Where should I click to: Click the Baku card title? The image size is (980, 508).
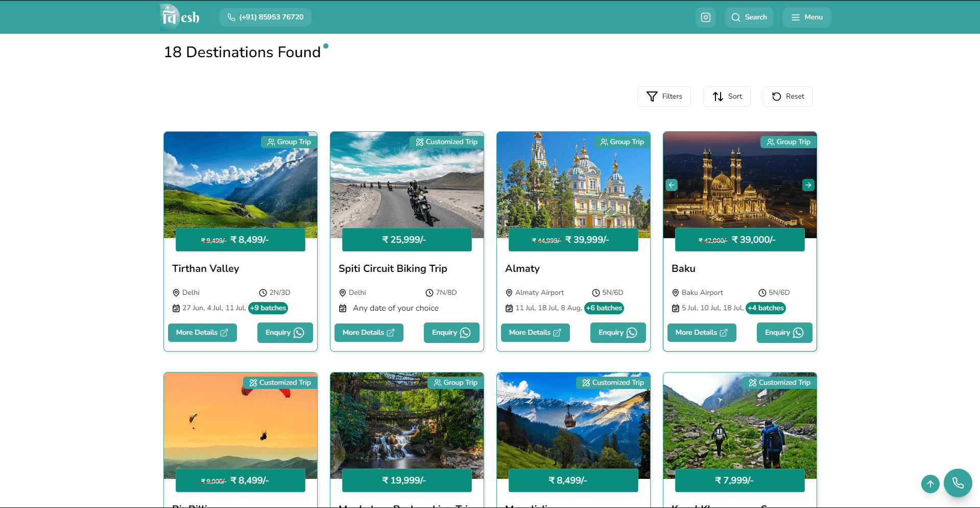pos(683,269)
